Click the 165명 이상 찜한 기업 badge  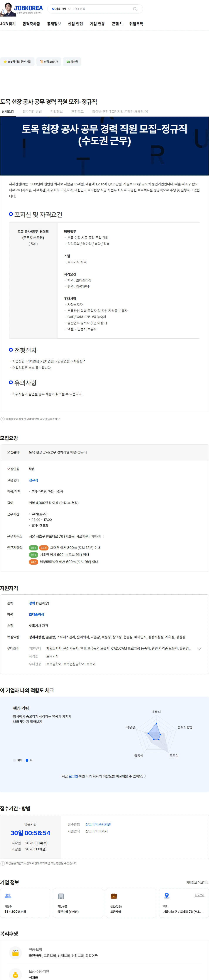click(17, 62)
